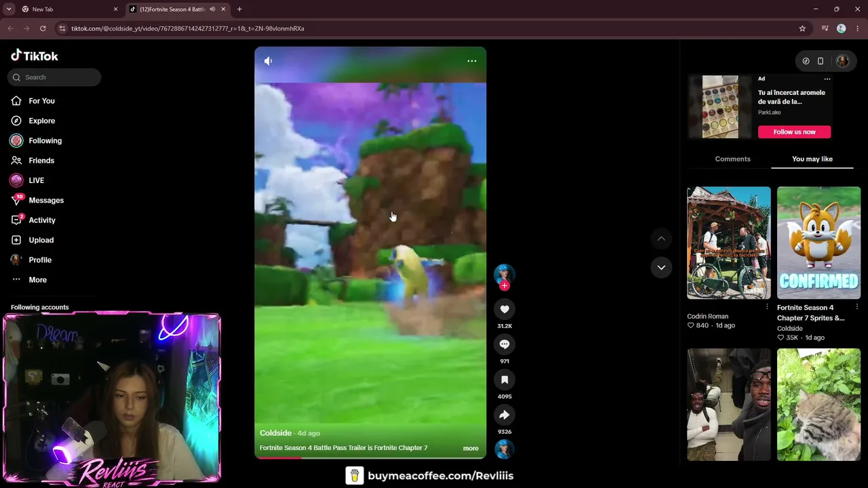The height and width of the screenshot is (488, 868).
Task: Click the phone app icon in header
Action: coord(821,61)
